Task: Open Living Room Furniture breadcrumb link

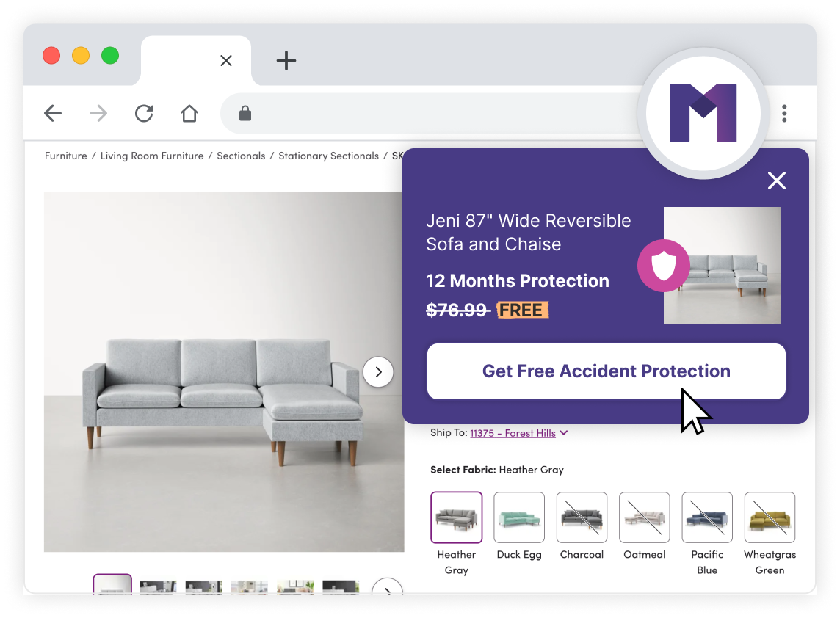Action: pos(152,156)
